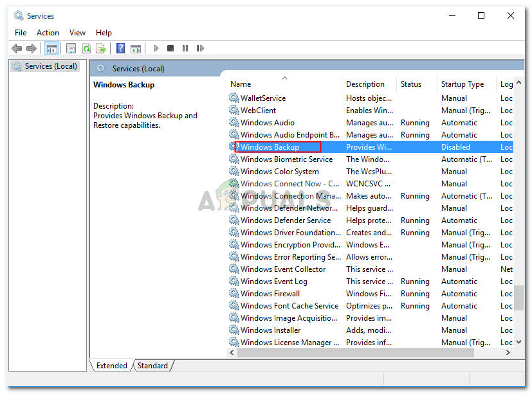Viewport: 532px width, 394px height.
Task: Select the Windows Backup service row
Action: coord(370,147)
